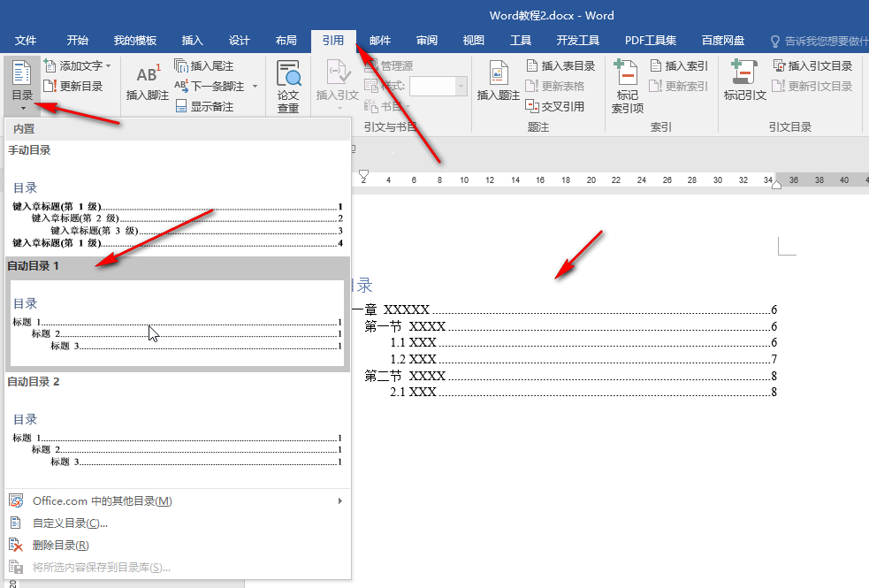869x588 pixels.
Task: Switch to the 布局 tab
Action: tap(286, 41)
